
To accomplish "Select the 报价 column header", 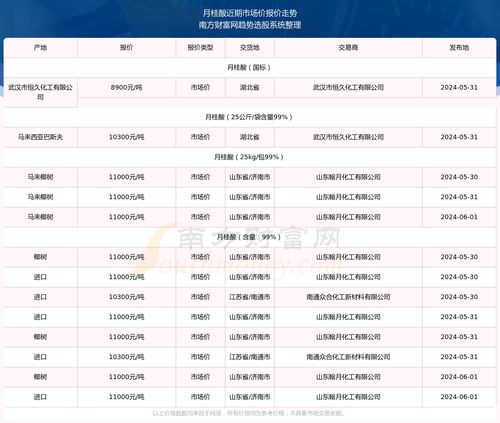I will [x=126, y=48].
